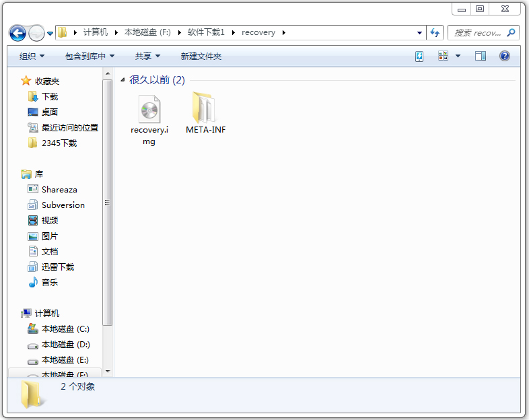
Task: Create a folder with 新建文件夹
Action: [x=201, y=56]
